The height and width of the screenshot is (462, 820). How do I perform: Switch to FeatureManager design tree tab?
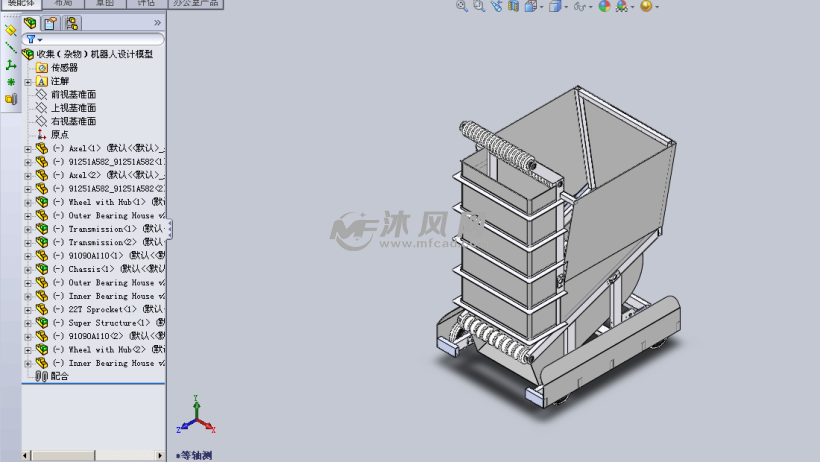coord(30,23)
